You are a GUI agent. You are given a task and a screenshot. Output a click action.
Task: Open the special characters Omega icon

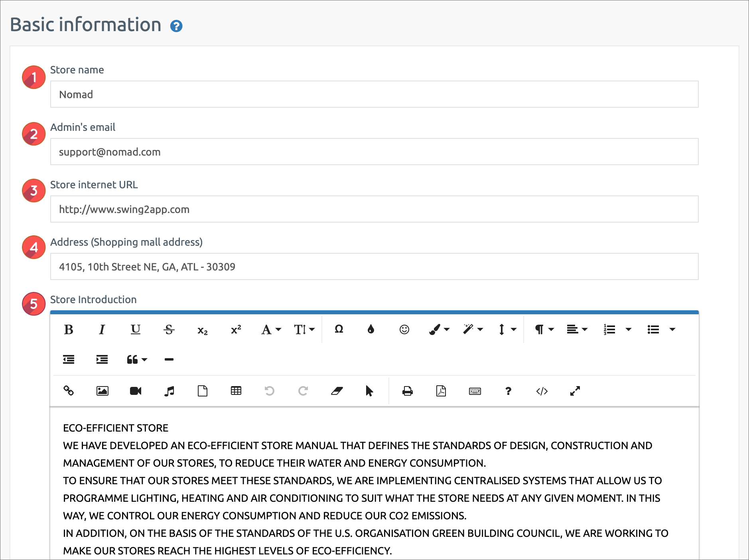click(x=339, y=329)
